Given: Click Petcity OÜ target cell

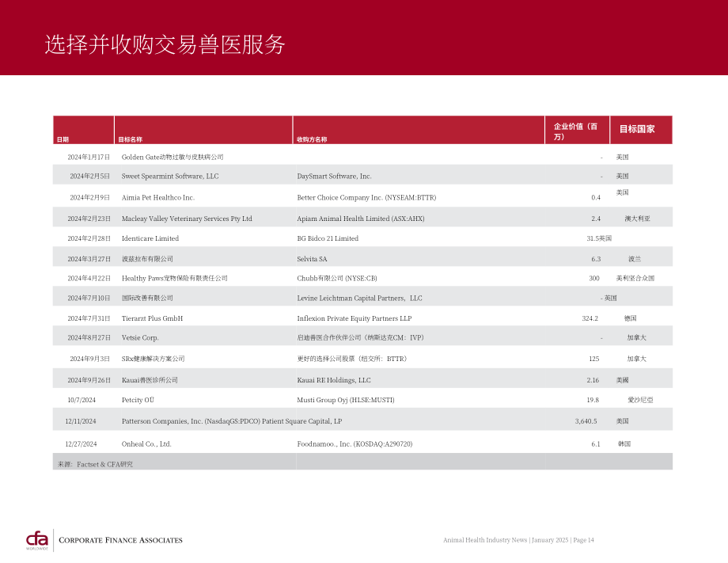Looking at the screenshot, I should [138, 400].
